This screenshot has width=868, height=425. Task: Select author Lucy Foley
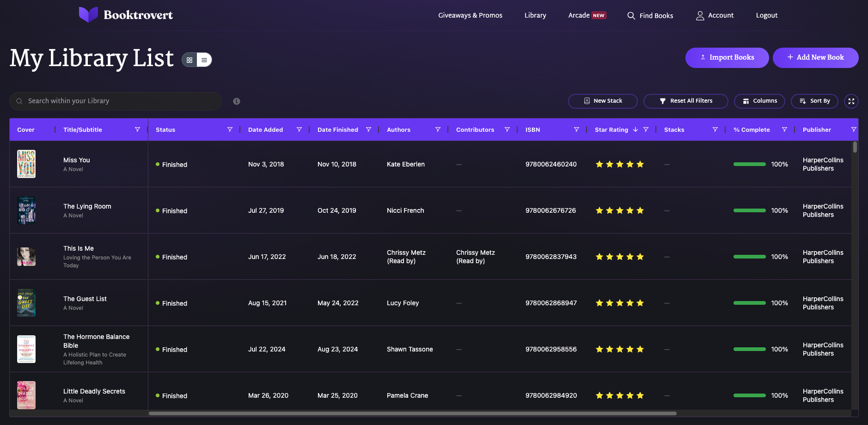[403, 303]
